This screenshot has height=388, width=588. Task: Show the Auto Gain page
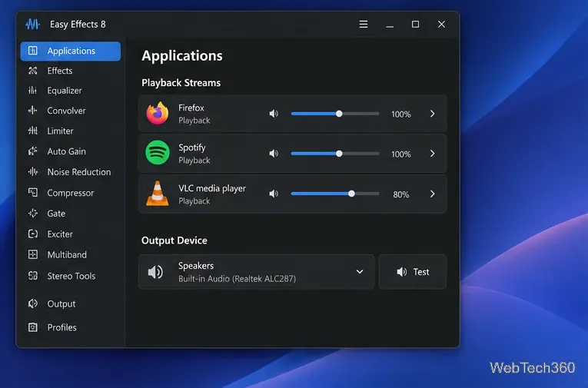71,151
